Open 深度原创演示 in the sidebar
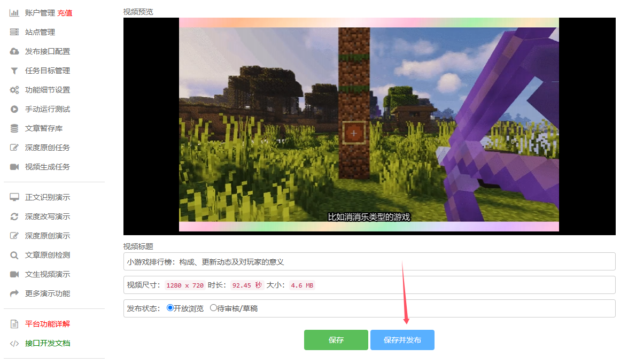 (x=48, y=236)
